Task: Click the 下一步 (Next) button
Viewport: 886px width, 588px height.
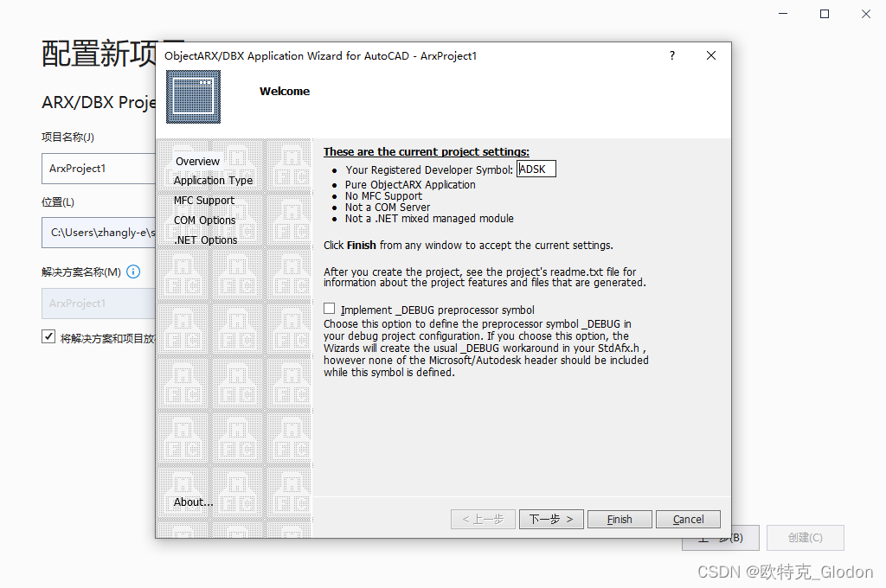Action: pos(551,519)
